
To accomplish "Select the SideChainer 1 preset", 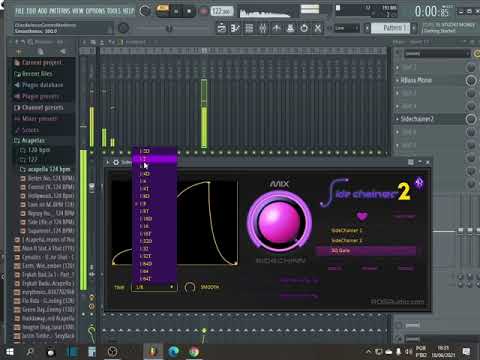I will click(x=347, y=230).
